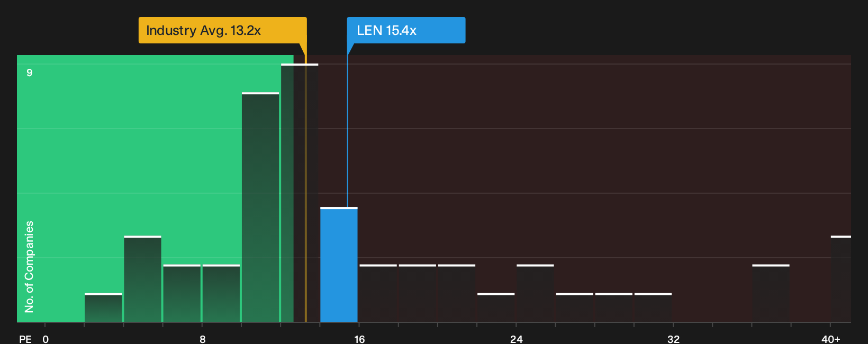Click the 40+ bar at the right edge
The width and height of the screenshot is (868, 344).
(x=841, y=279)
